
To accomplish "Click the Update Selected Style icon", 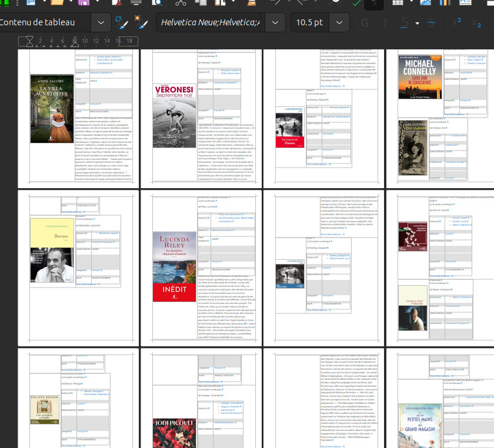I will (x=121, y=23).
